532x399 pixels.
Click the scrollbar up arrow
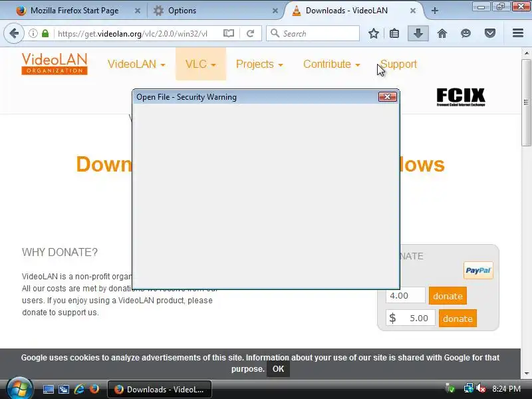tap(526, 53)
